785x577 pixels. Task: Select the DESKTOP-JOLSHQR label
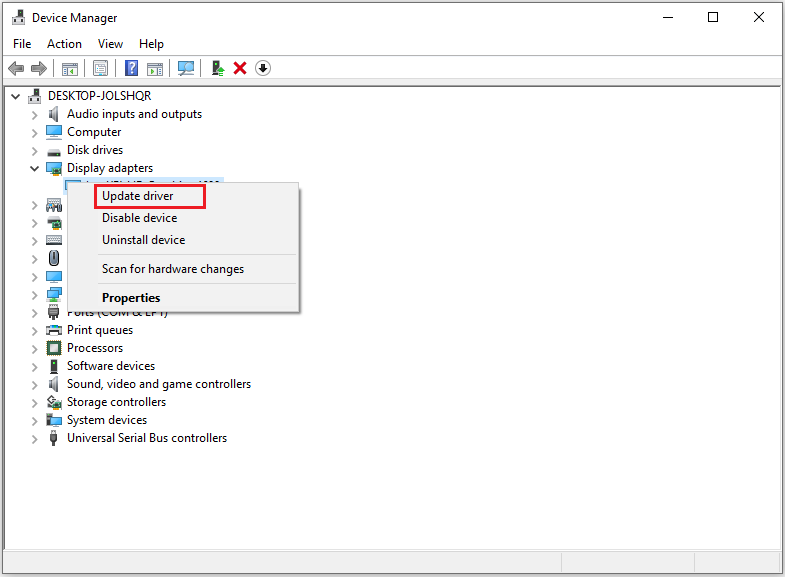pyautogui.click(x=100, y=96)
